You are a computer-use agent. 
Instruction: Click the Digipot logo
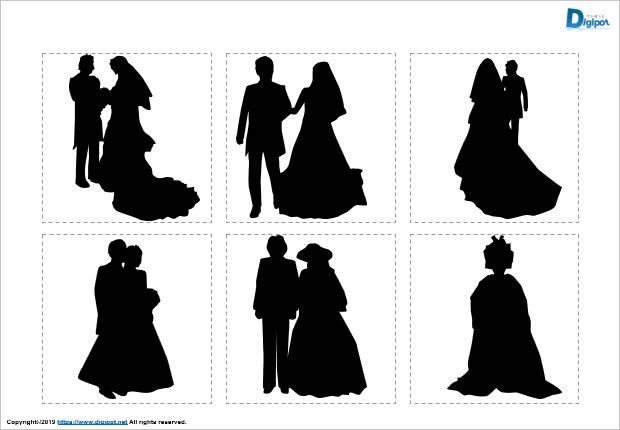(580, 17)
